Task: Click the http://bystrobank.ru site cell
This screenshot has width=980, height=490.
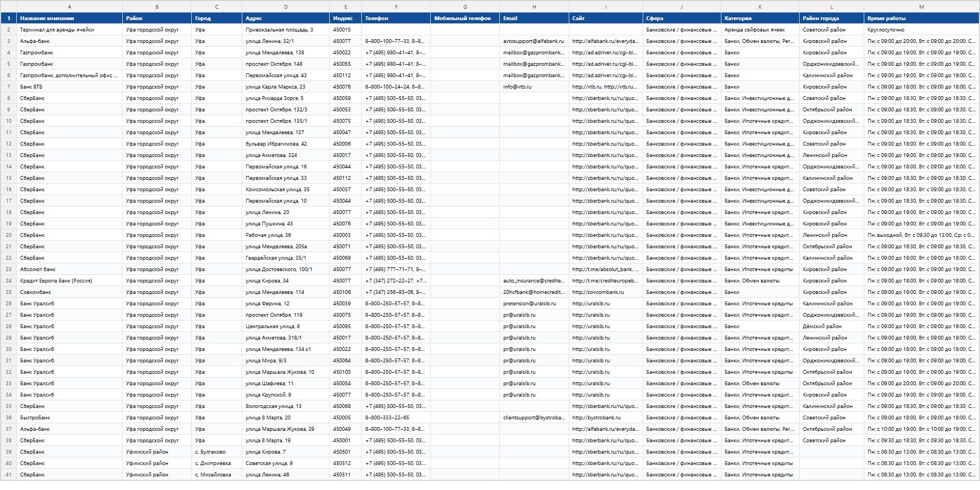Action: (606, 418)
